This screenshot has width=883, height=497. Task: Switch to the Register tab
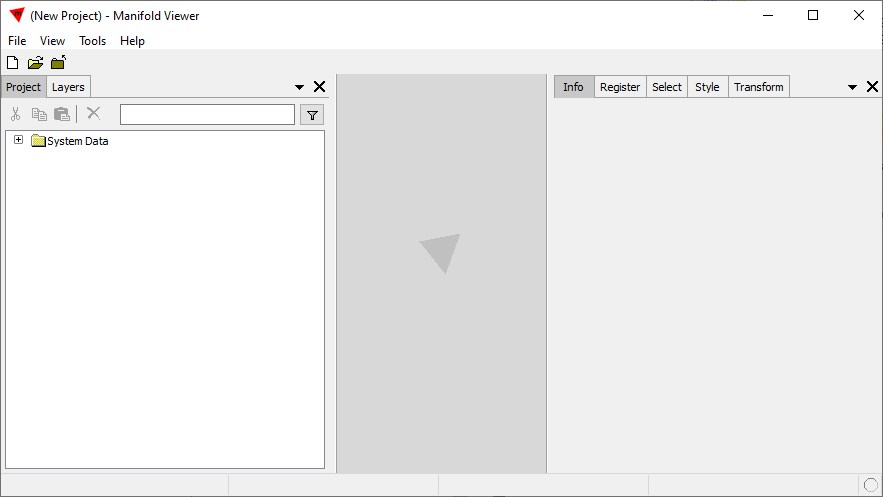coord(620,87)
